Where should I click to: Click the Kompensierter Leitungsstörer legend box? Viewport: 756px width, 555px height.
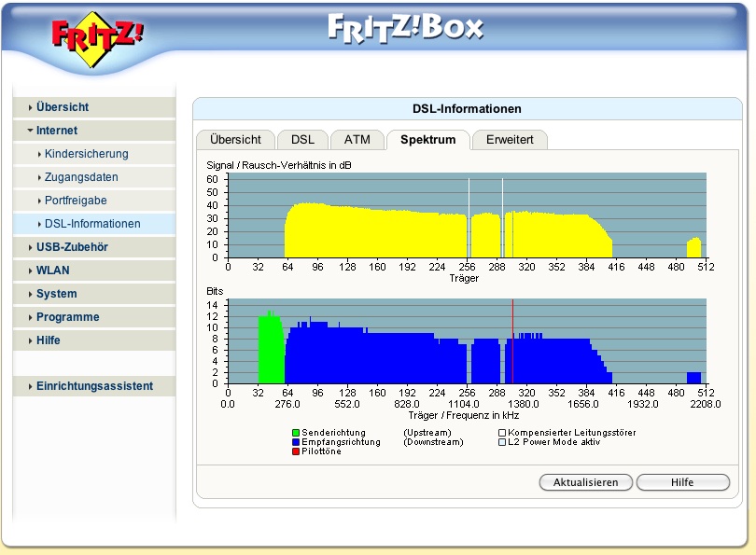tap(502, 433)
